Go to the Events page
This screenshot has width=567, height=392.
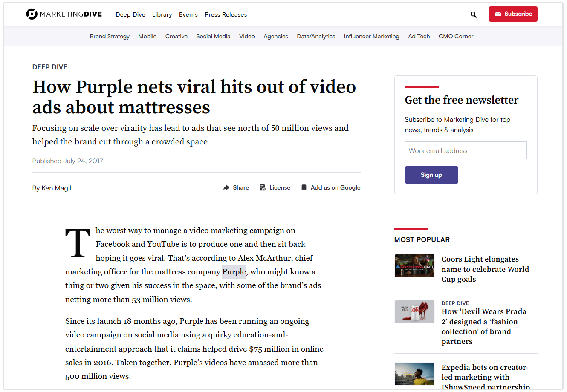(188, 14)
